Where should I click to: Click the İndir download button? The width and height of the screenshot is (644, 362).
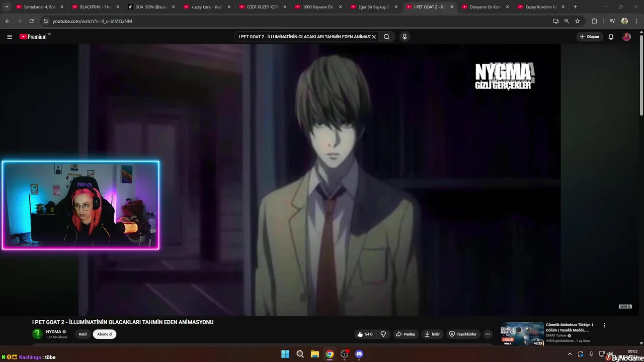tap(432, 334)
